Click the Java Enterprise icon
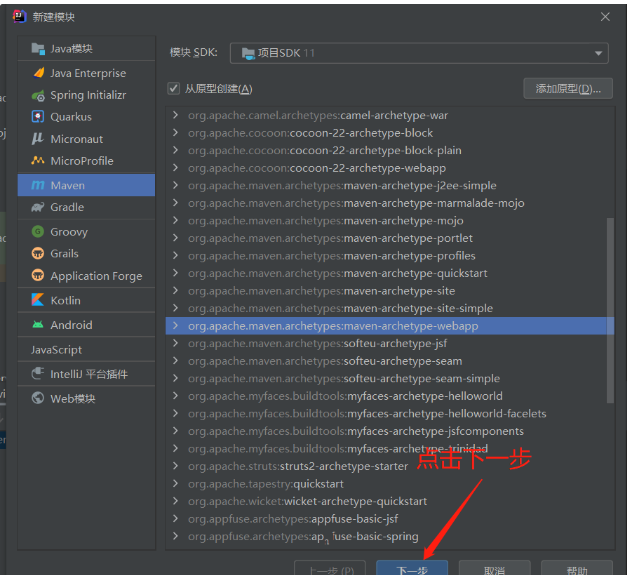This screenshot has height=575, width=627. pyautogui.click(x=38, y=73)
